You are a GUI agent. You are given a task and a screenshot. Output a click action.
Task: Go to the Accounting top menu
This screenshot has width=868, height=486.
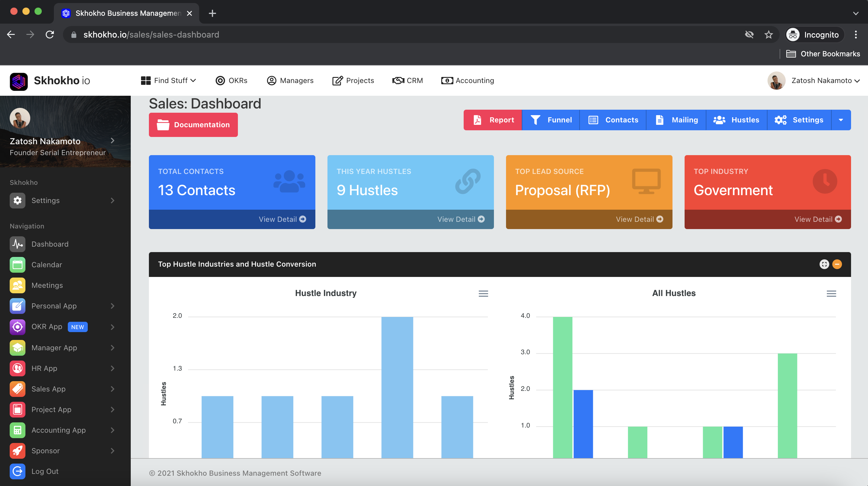pyautogui.click(x=467, y=81)
